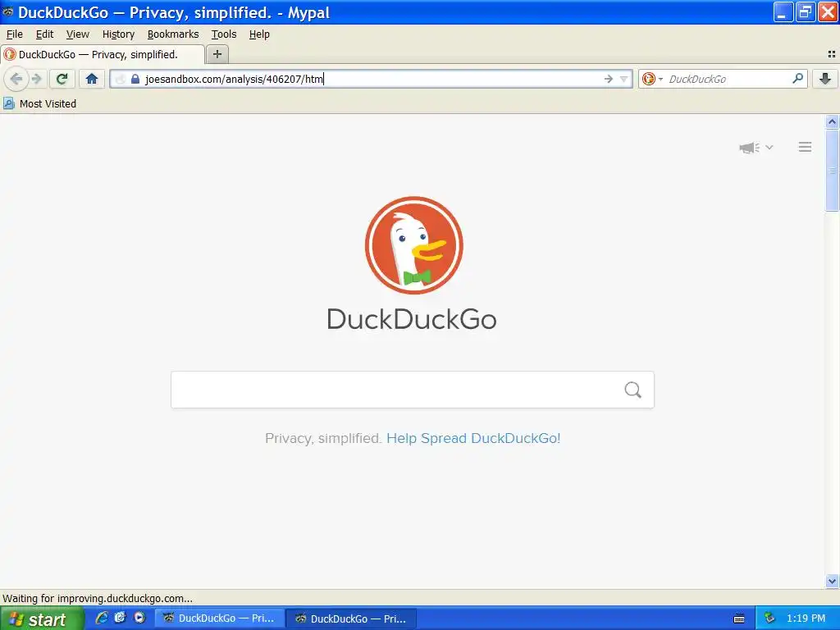
Task: Select the DuckDuckGo — Privacy, simplified tab
Action: pyautogui.click(x=103, y=55)
